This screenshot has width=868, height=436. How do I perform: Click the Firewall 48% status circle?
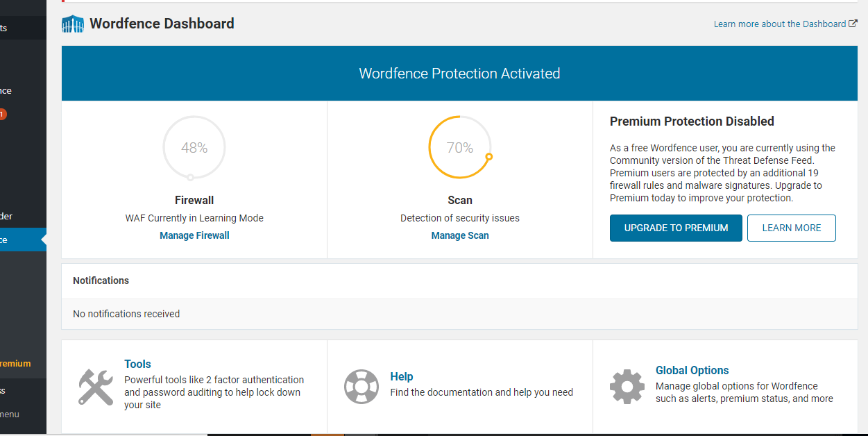point(194,147)
